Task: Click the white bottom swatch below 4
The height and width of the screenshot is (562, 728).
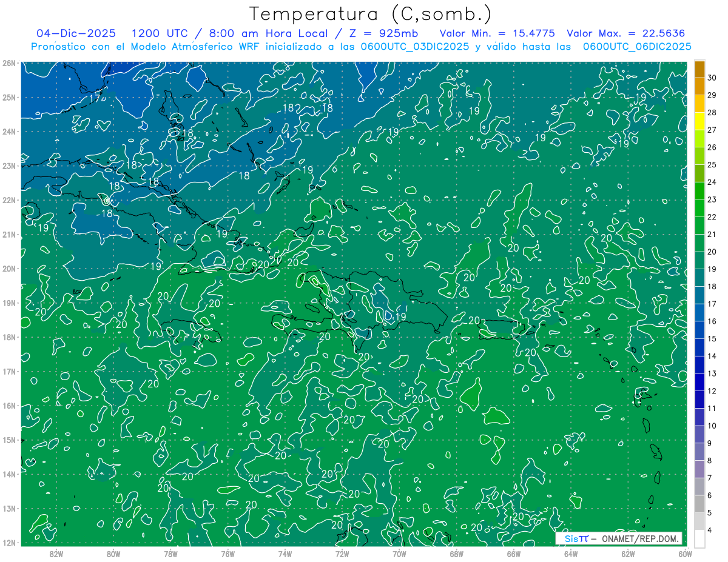Action: 699,538
